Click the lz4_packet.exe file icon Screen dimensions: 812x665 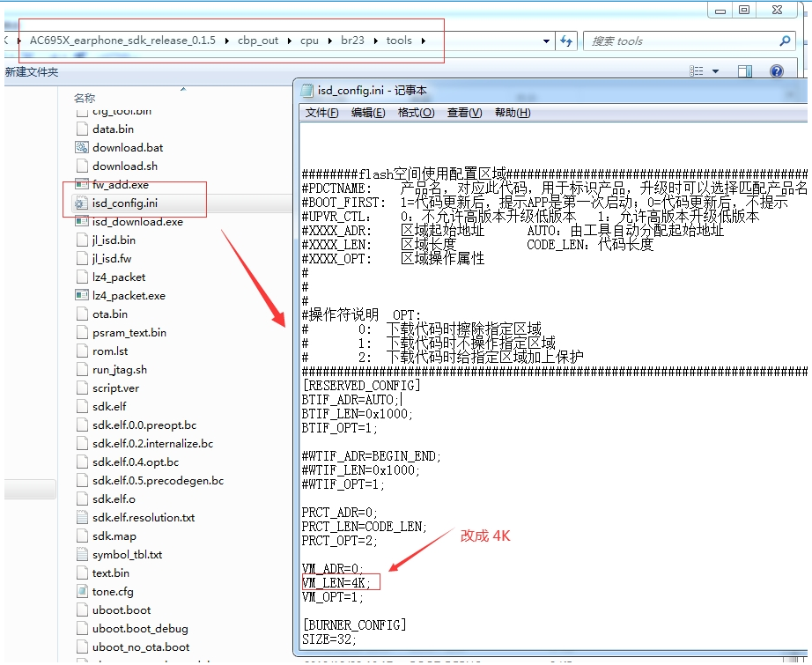(81, 296)
